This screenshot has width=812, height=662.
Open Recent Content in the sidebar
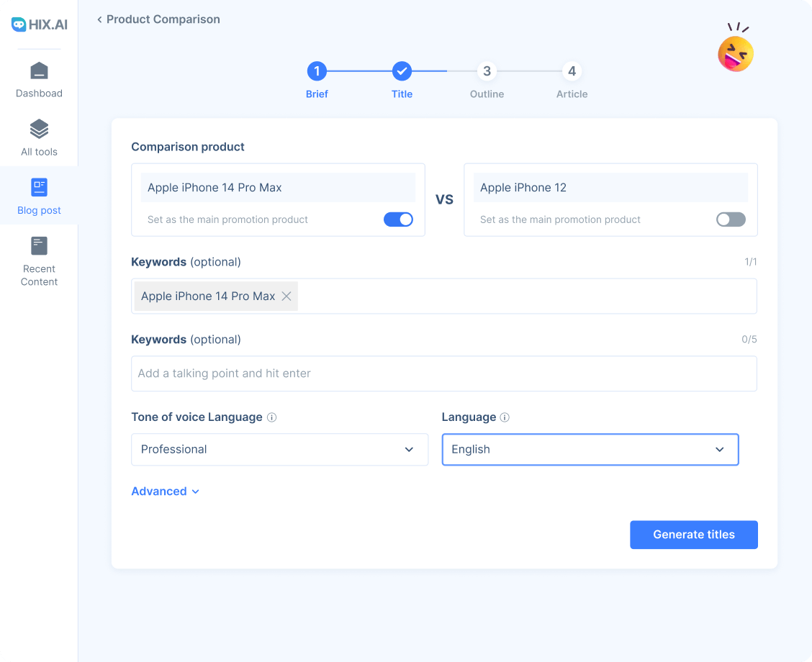coord(39,263)
